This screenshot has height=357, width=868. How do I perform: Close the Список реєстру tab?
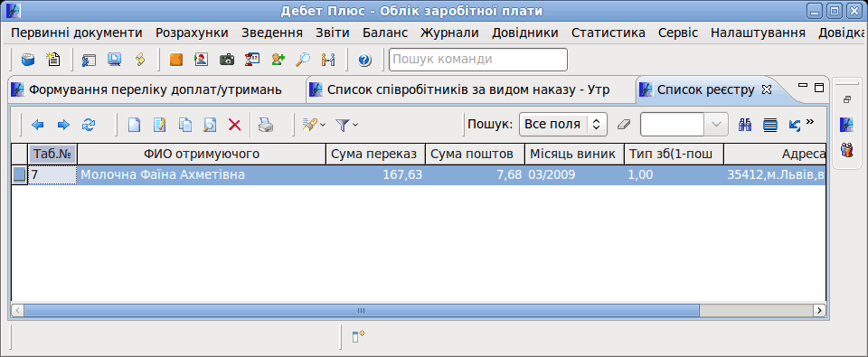pos(767,89)
